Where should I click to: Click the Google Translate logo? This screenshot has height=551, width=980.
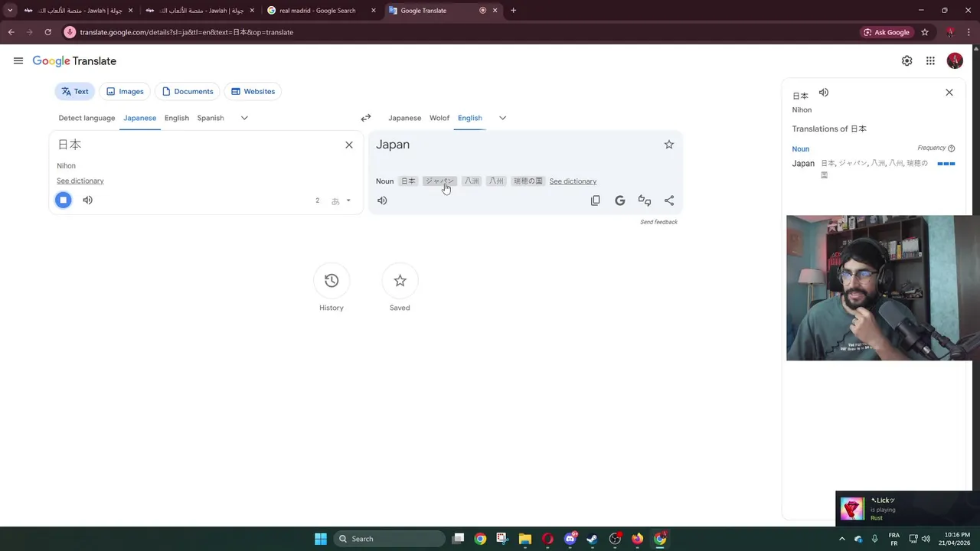tap(74, 61)
